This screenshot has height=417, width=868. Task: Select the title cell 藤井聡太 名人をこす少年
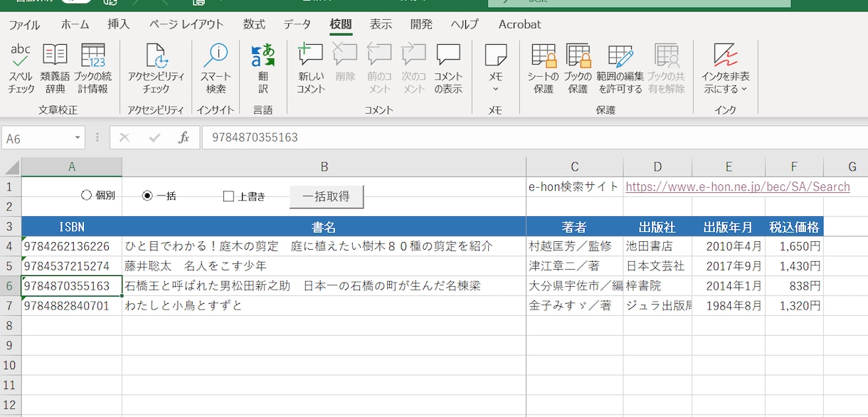324,266
